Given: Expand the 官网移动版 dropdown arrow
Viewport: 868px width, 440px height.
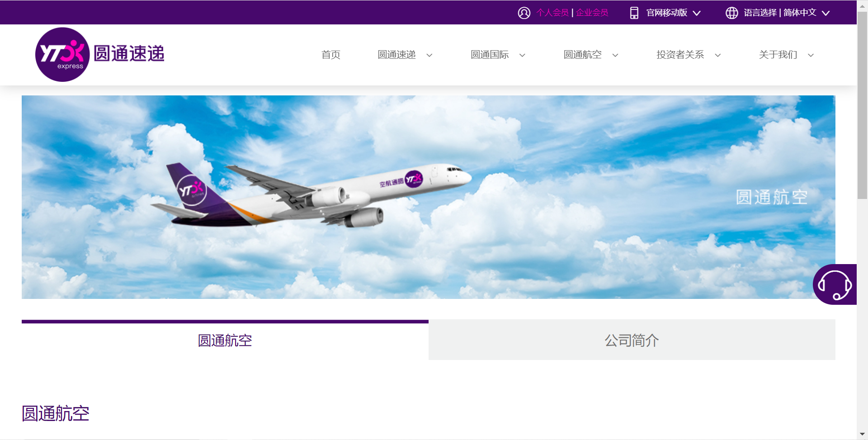Looking at the screenshot, I should click(x=697, y=13).
